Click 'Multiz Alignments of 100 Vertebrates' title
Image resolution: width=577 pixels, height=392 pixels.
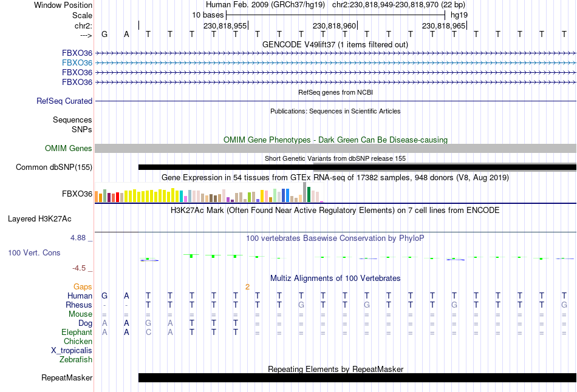(335, 279)
